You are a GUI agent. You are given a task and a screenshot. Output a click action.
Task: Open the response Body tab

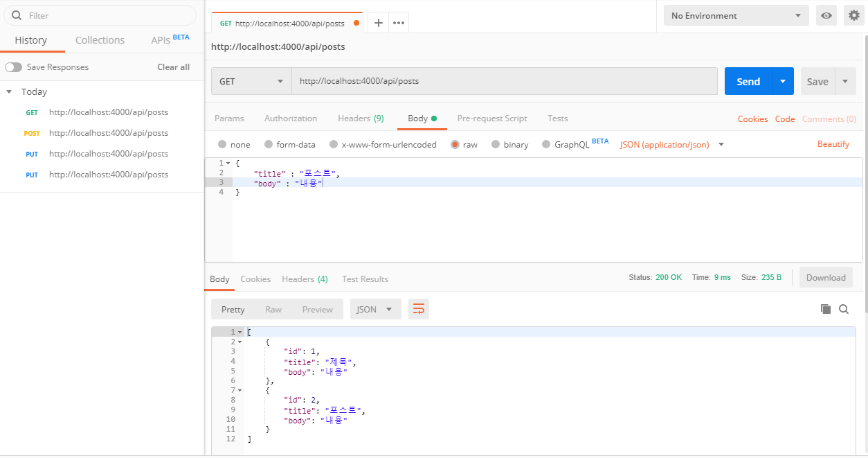click(219, 279)
